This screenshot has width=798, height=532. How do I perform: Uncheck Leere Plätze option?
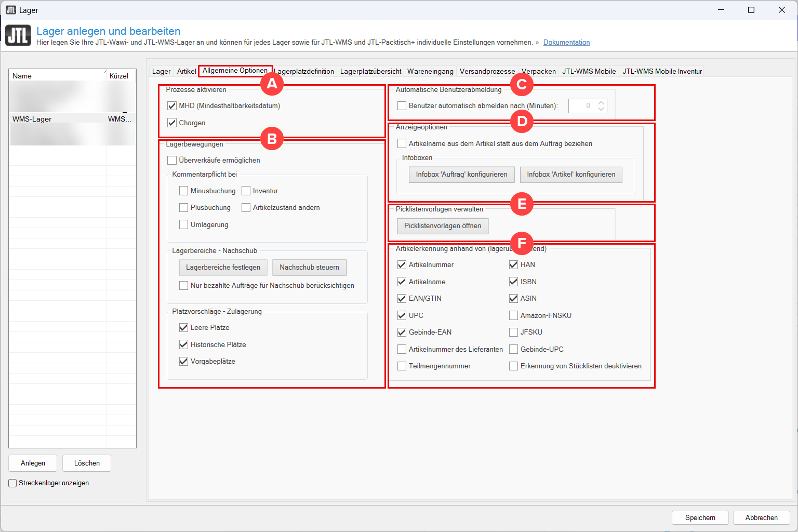(183, 328)
